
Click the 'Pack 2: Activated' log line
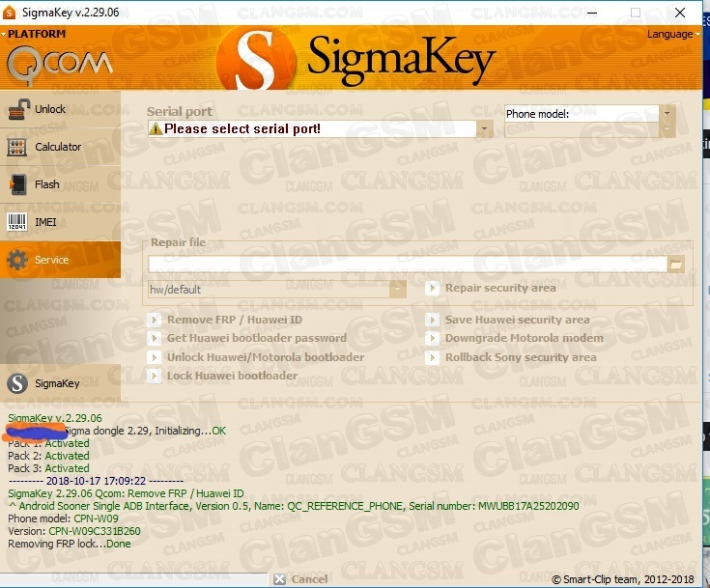click(x=48, y=456)
